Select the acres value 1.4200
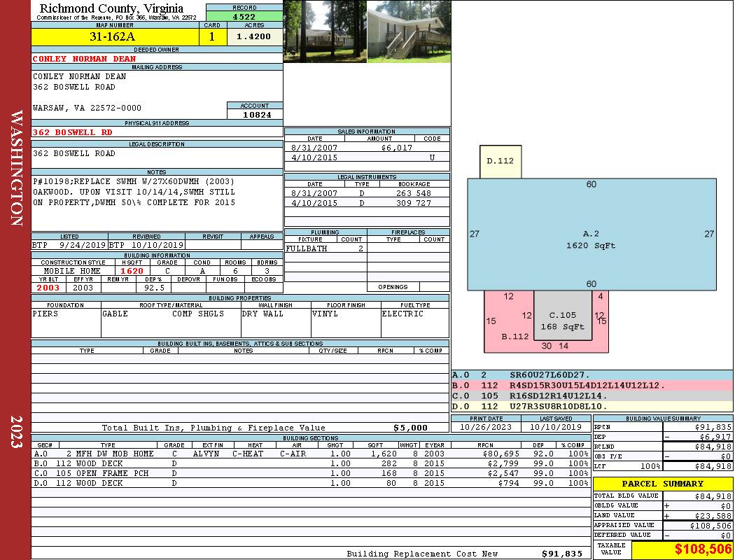 click(x=253, y=37)
